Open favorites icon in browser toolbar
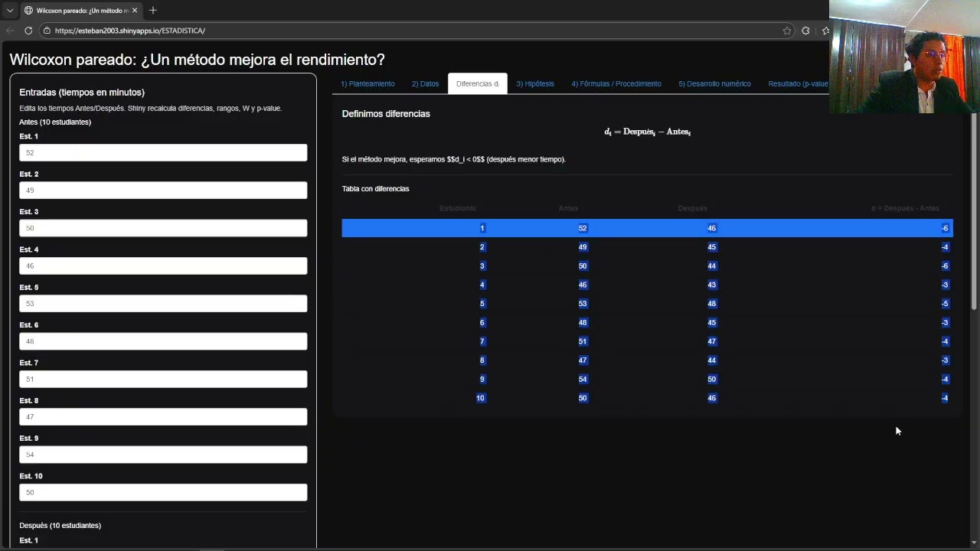This screenshot has width=980, height=551. pyautogui.click(x=825, y=31)
